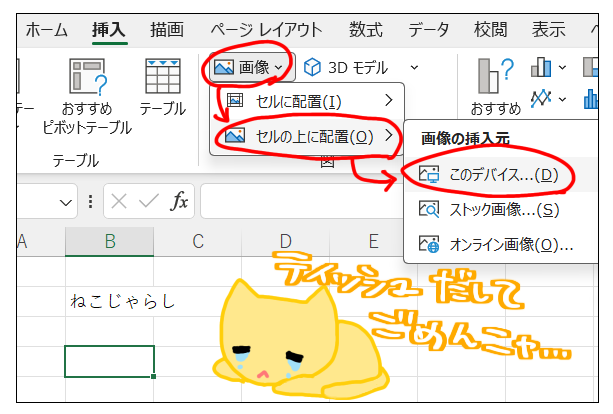
Task: Select column B header
Action: [109, 241]
